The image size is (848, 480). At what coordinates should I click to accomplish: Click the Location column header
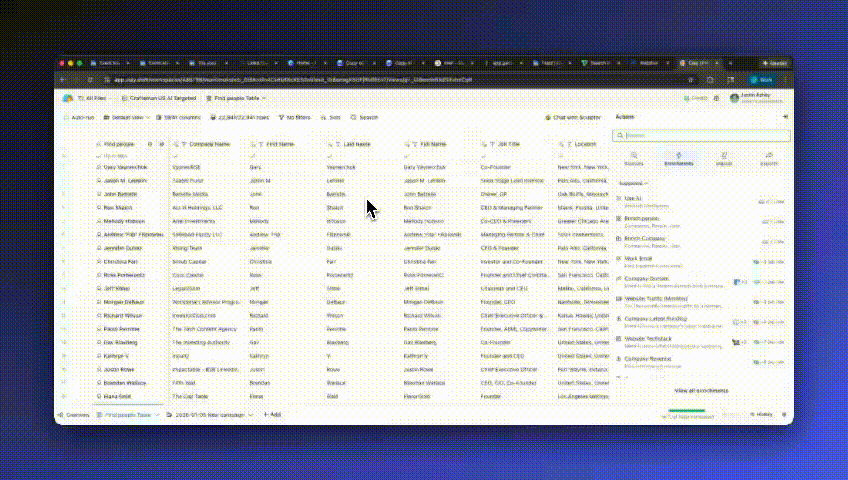click(x=585, y=144)
